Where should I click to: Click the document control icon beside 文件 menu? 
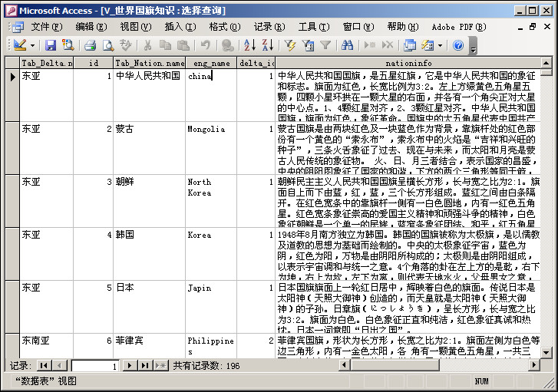18,27
